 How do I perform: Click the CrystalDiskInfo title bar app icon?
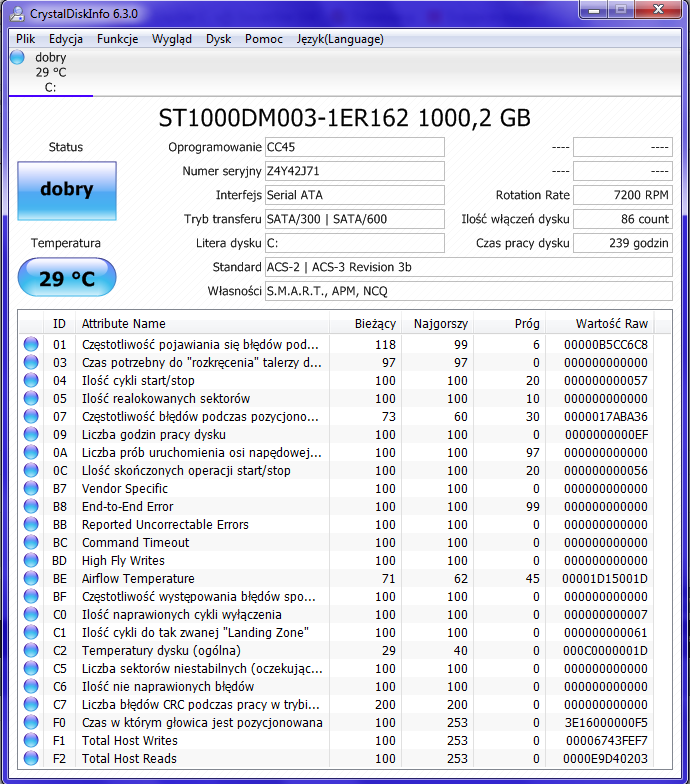[17, 14]
